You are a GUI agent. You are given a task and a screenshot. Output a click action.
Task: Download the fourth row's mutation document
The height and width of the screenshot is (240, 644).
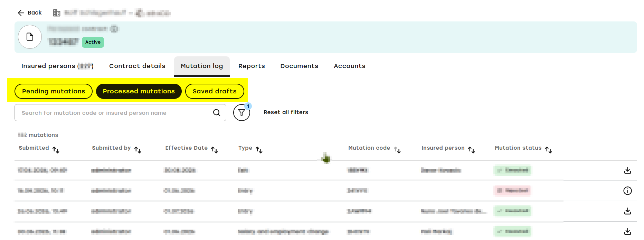[628, 232]
